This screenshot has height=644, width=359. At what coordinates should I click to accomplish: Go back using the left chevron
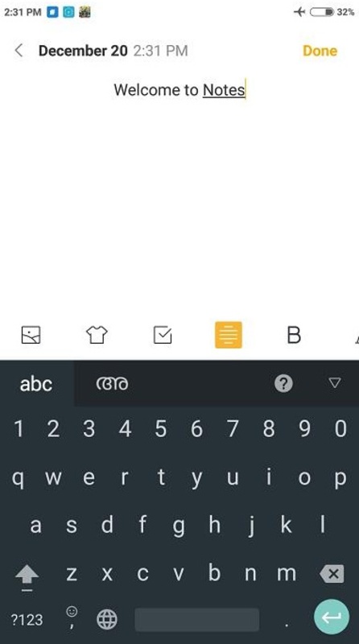19,51
